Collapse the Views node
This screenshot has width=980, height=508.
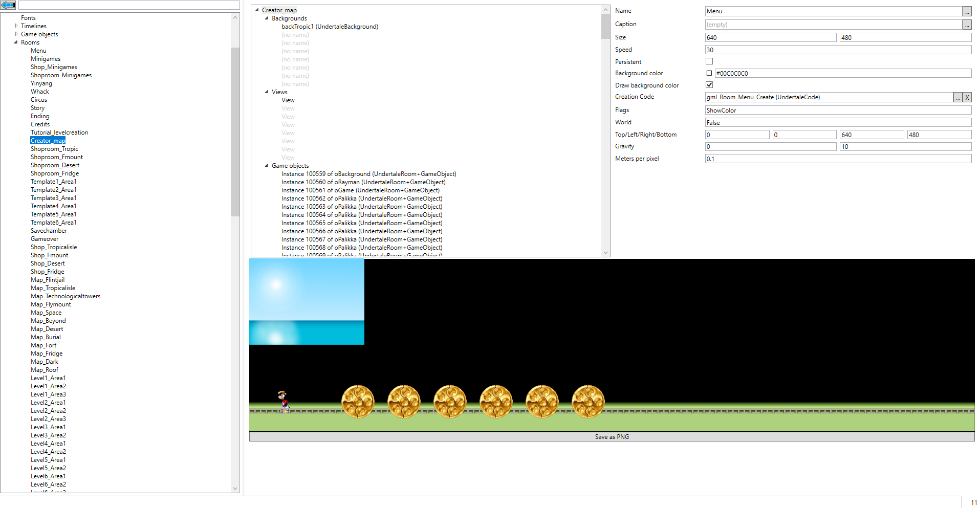click(267, 92)
